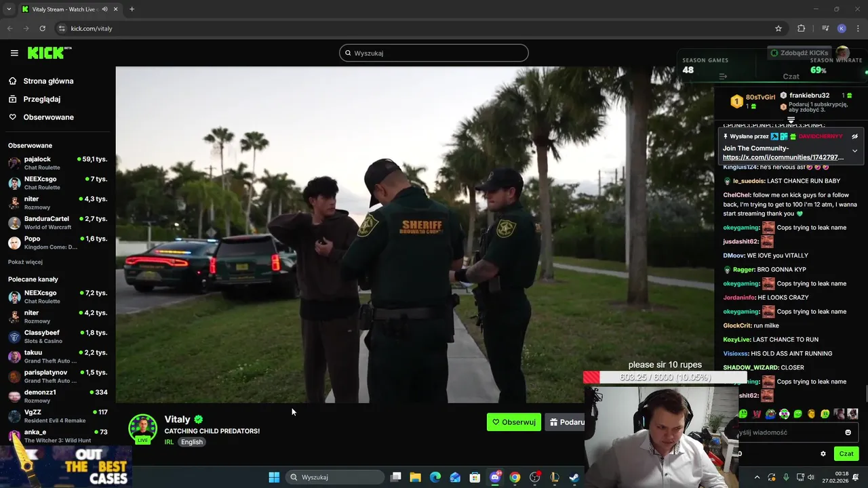Viewport: 868px width, 488px height.
Task: Click the Obserwuj follow button
Action: 514,422
